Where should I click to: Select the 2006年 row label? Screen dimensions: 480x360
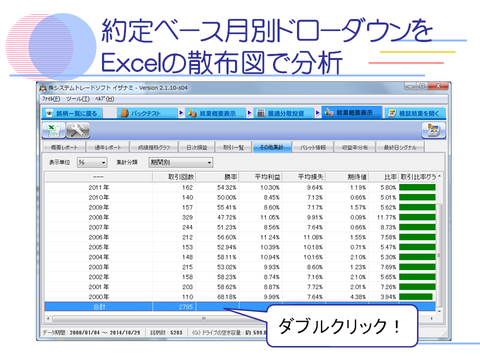click(x=99, y=237)
